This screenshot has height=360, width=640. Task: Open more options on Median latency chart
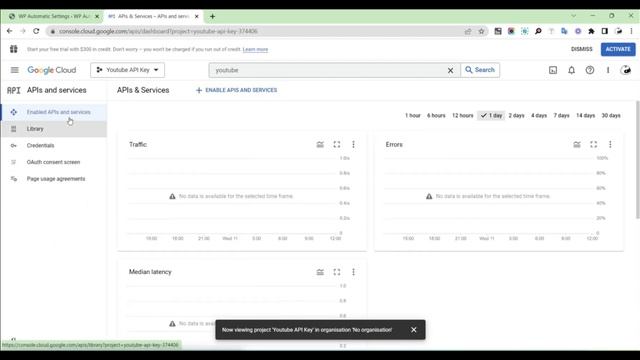point(353,272)
